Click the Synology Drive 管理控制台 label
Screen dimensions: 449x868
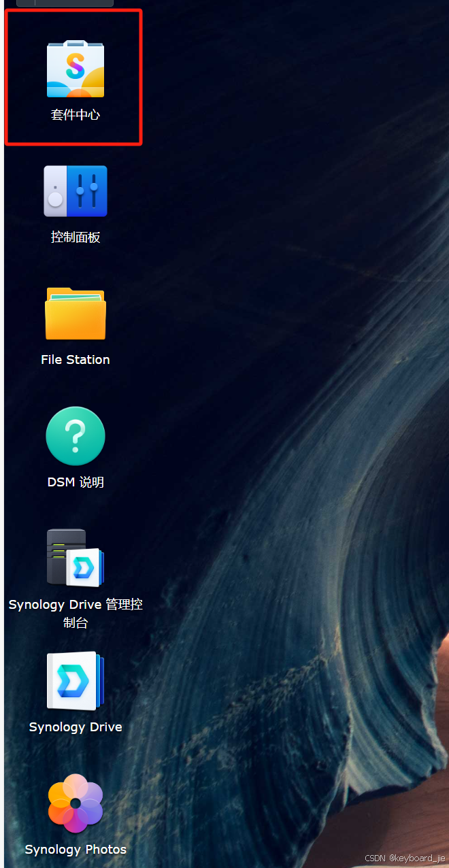pos(76,614)
